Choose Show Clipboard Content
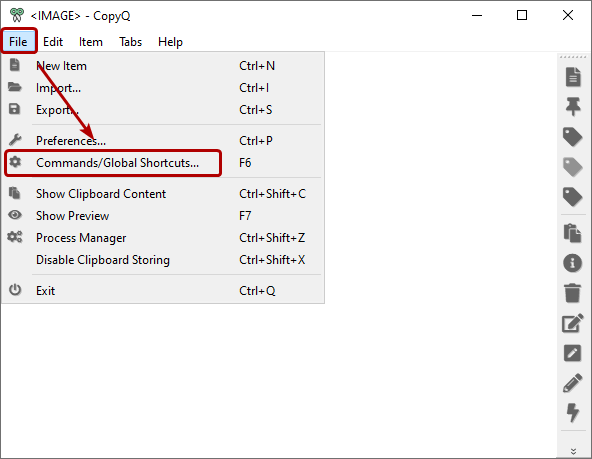This screenshot has width=592, height=459. 163,194
